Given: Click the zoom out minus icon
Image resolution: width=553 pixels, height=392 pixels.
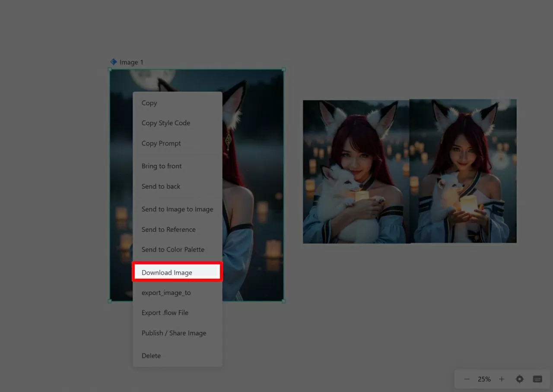Looking at the screenshot, I should click(x=467, y=379).
